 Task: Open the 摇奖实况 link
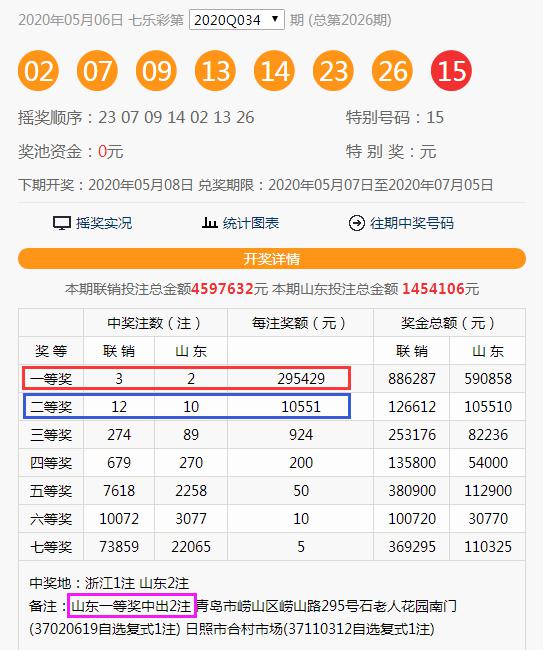(104, 223)
